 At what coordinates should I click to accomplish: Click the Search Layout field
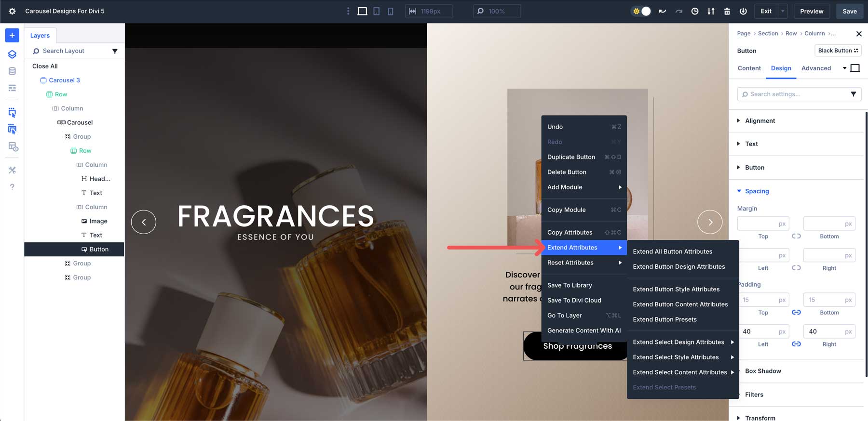click(72, 51)
